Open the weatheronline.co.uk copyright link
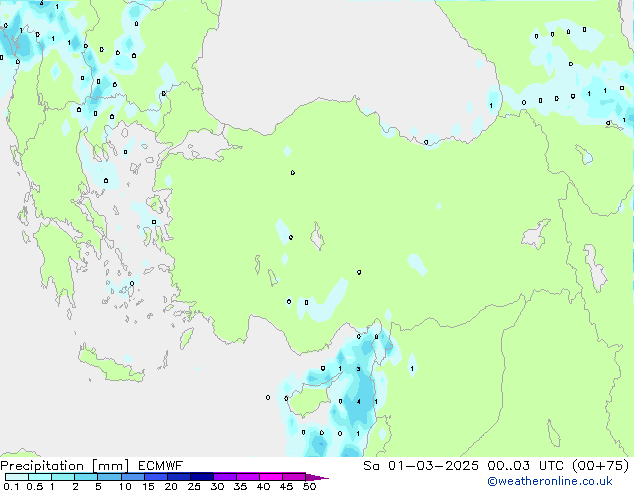This screenshot has width=634, height=490. [x=550, y=481]
